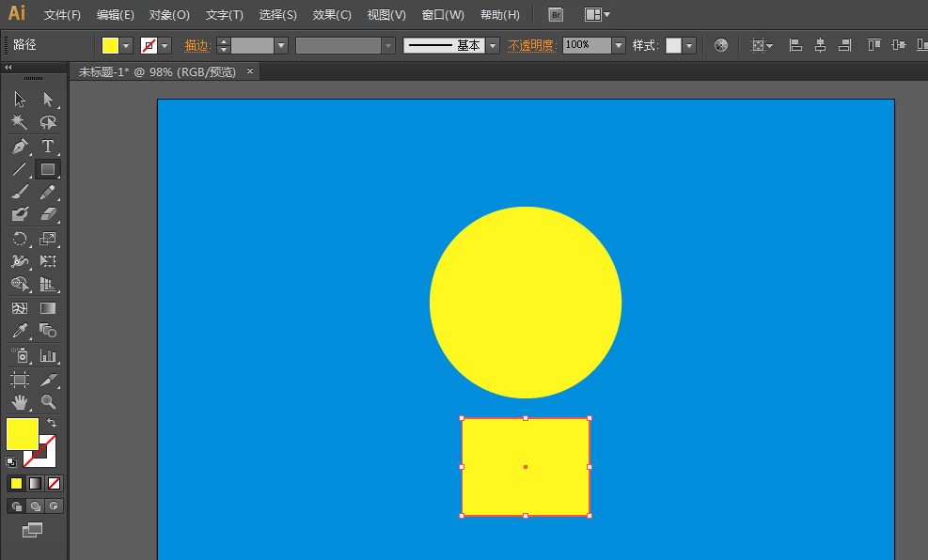Image resolution: width=928 pixels, height=560 pixels.
Task: Open the opacity dropdown in control bar
Action: tap(618, 44)
